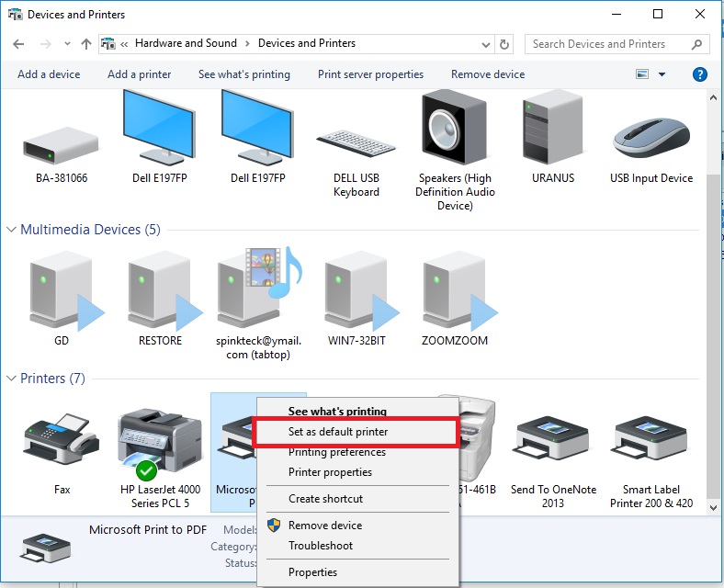Click Add a device in toolbar
This screenshot has width=724, height=588.
[49, 74]
